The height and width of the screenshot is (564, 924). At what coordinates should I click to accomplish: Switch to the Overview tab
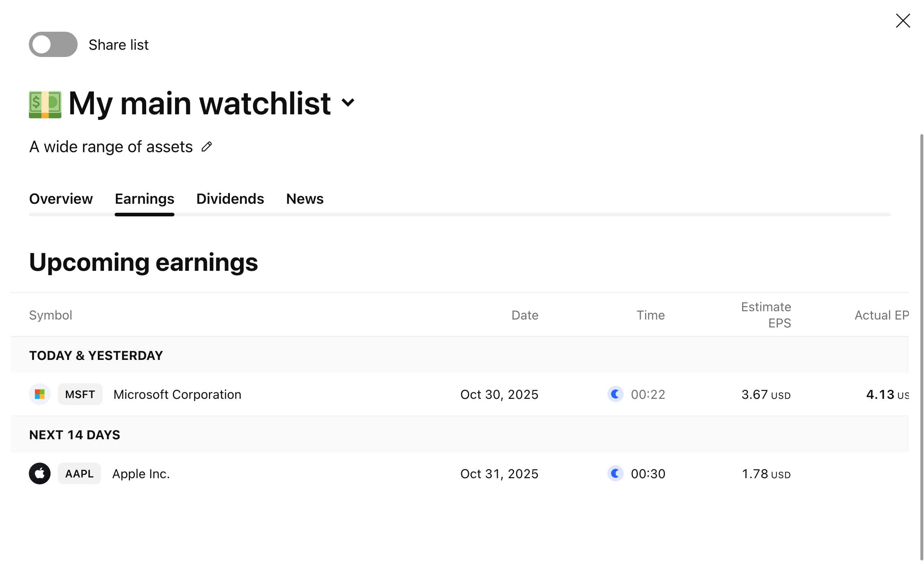click(61, 199)
